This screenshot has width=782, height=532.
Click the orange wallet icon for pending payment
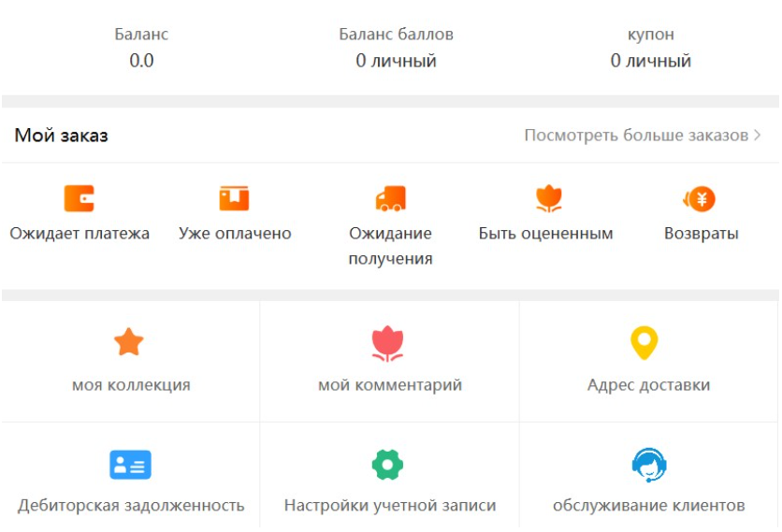80,198
